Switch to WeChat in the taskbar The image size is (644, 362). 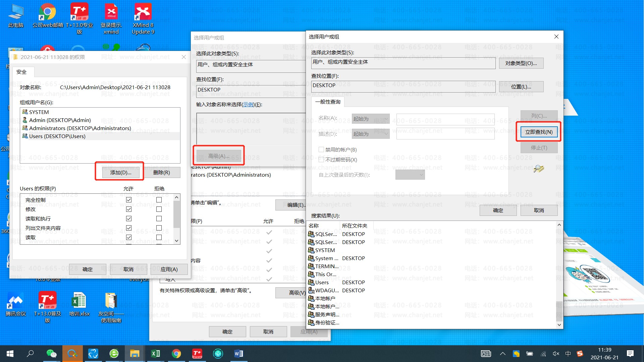pos(51,354)
